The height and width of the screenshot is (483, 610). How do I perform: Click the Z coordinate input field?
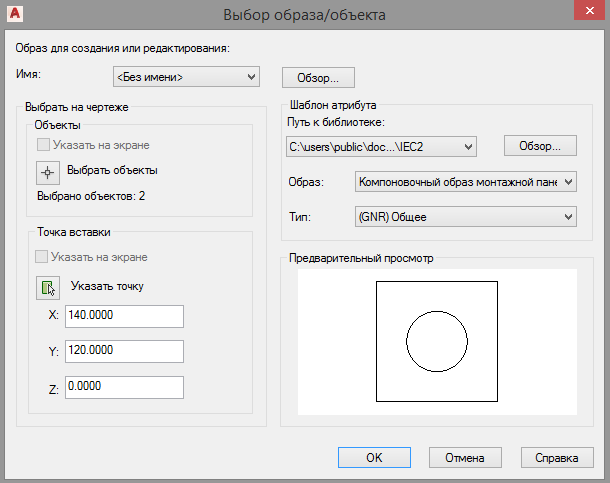124,387
